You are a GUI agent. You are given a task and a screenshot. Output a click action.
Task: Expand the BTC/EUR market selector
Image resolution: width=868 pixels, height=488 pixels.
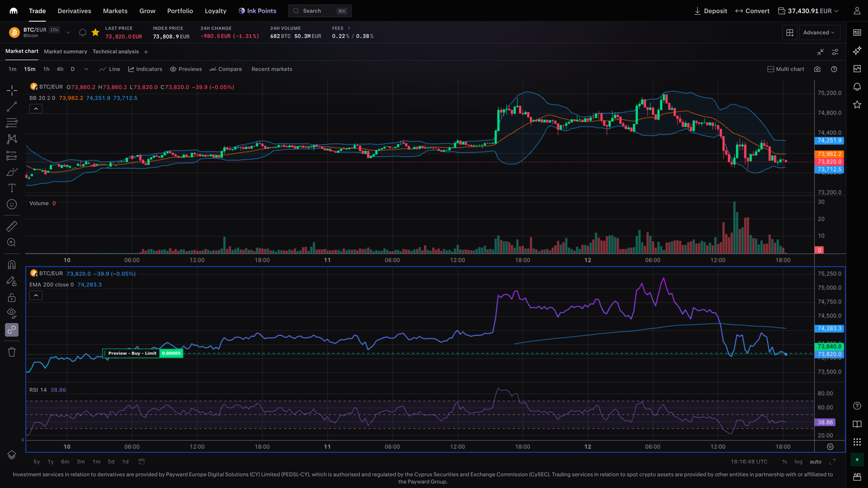pyautogui.click(x=68, y=33)
